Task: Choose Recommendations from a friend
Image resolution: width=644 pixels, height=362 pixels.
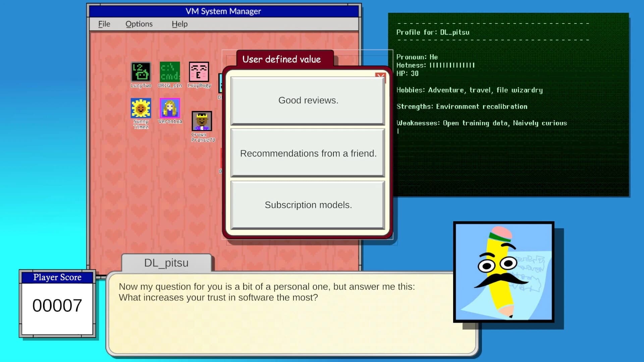Action: (x=308, y=153)
